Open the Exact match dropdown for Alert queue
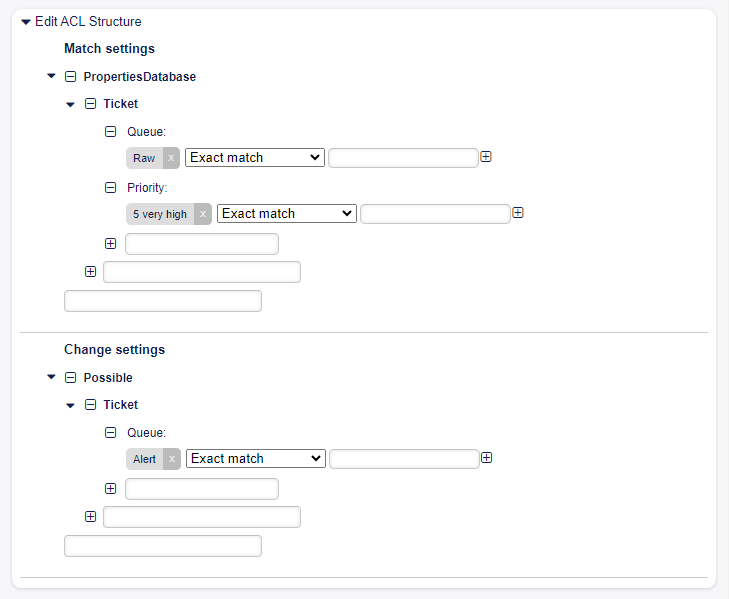Screen dimensions: 729x599 (256, 459)
